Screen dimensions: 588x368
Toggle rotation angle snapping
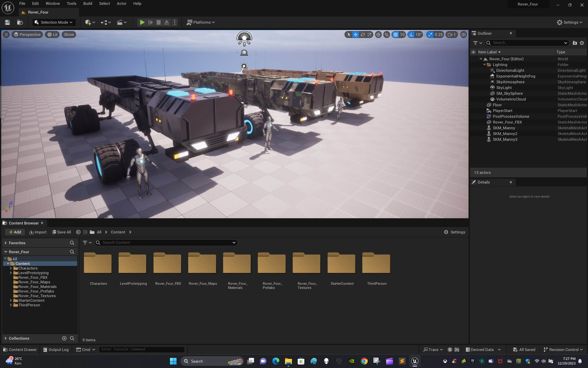[411, 35]
